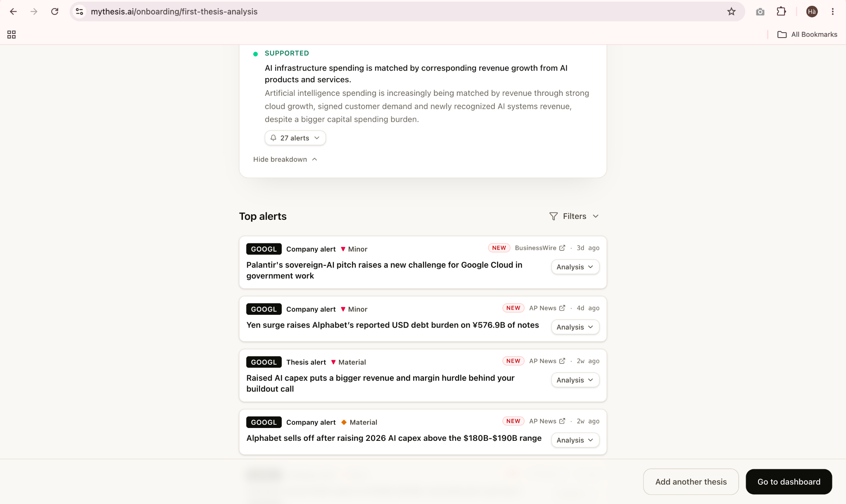Click GOOGL tag on Alphabet sells off alert
This screenshot has width=846, height=504.
[264, 422]
